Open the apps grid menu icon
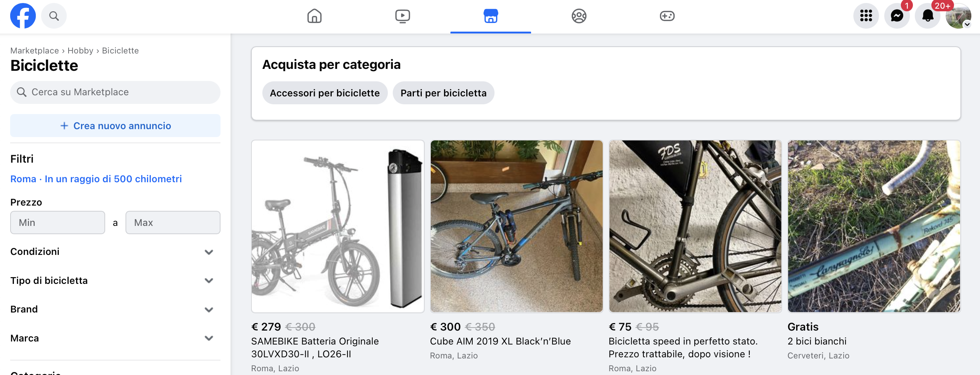Viewport: 980px width, 375px height. (866, 16)
